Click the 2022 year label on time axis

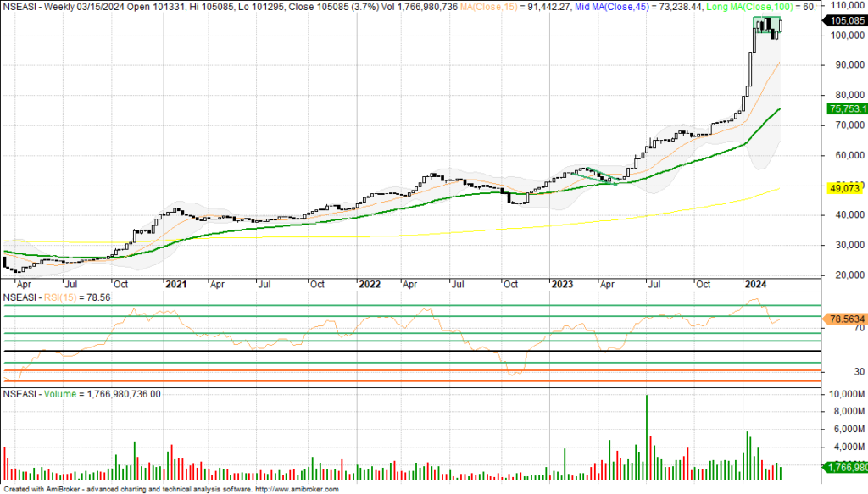tap(368, 285)
